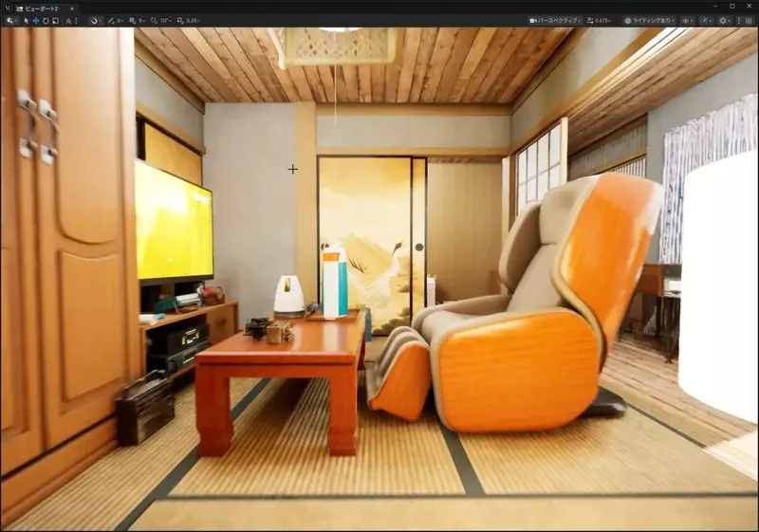Toggle scale snapping 0.25 icon
The height and width of the screenshot is (532, 759).
click(187, 21)
